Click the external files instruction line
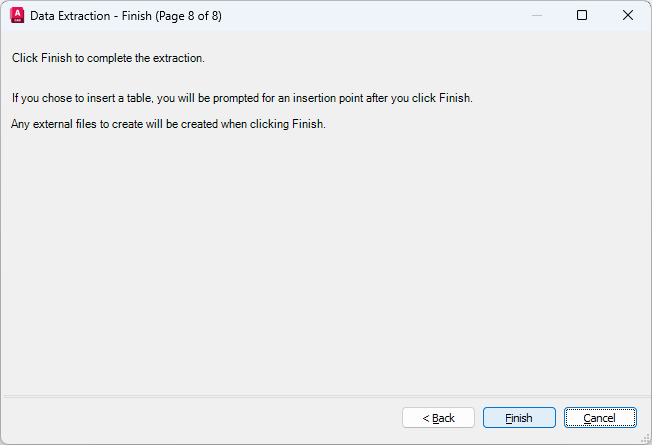652x445 pixels. (x=169, y=125)
